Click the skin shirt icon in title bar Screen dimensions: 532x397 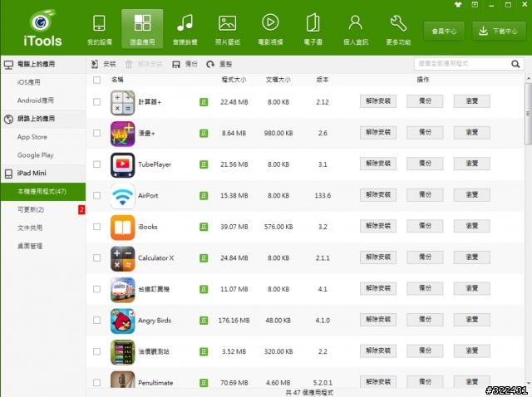click(x=458, y=5)
